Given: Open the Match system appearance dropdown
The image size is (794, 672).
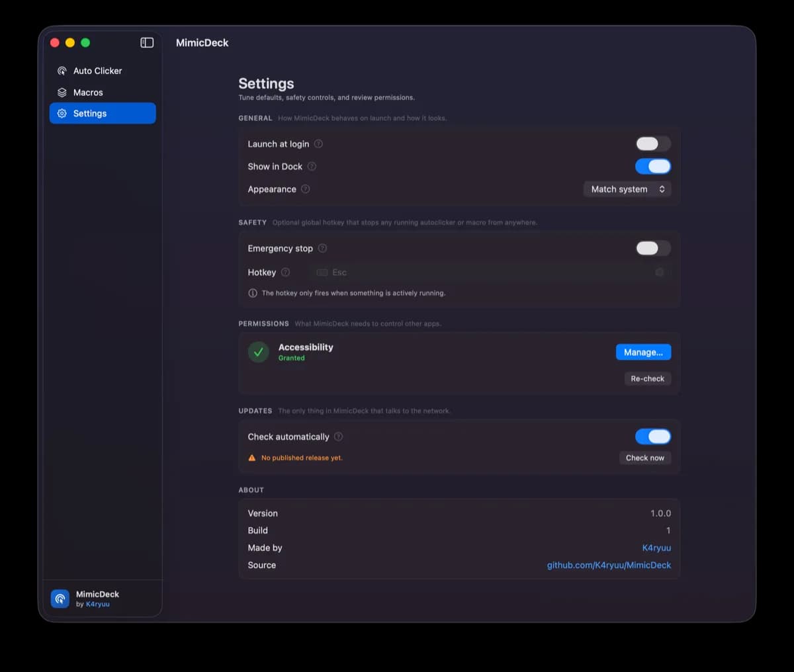Looking at the screenshot, I should click(627, 189).
